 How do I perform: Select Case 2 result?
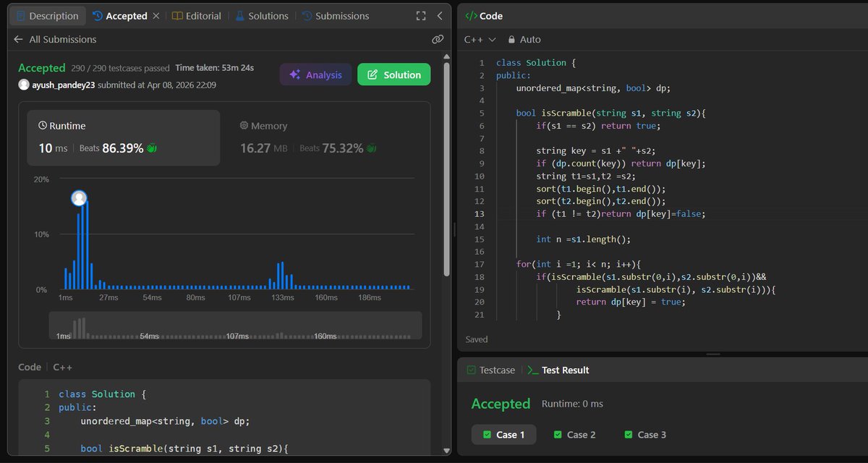574,435
